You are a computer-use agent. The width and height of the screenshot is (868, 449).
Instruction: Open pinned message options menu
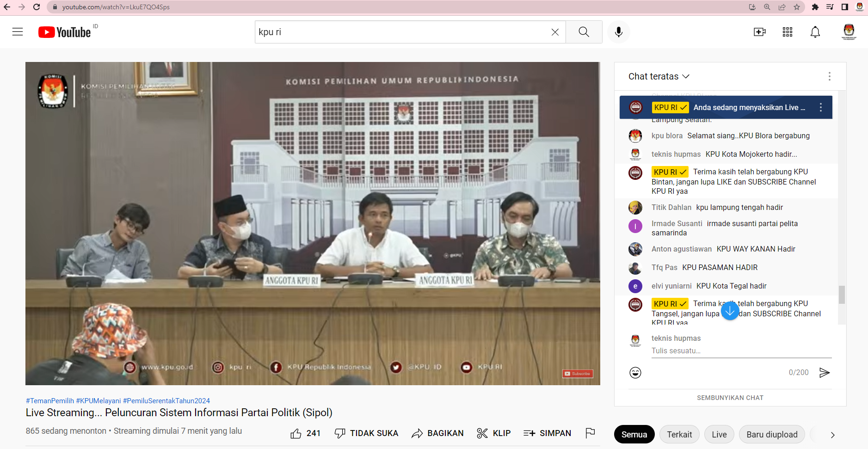pos(820,107)
